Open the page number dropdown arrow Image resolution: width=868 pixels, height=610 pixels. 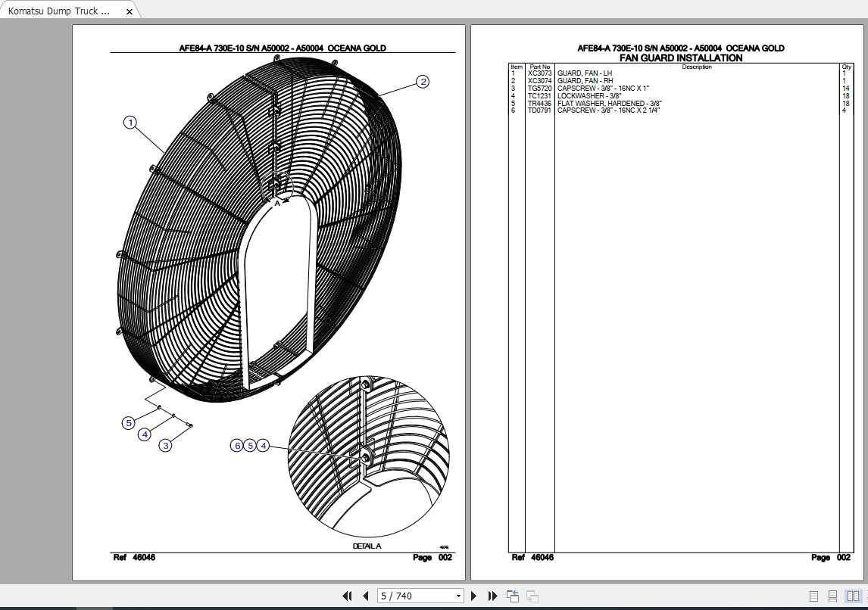click(458, 596)
